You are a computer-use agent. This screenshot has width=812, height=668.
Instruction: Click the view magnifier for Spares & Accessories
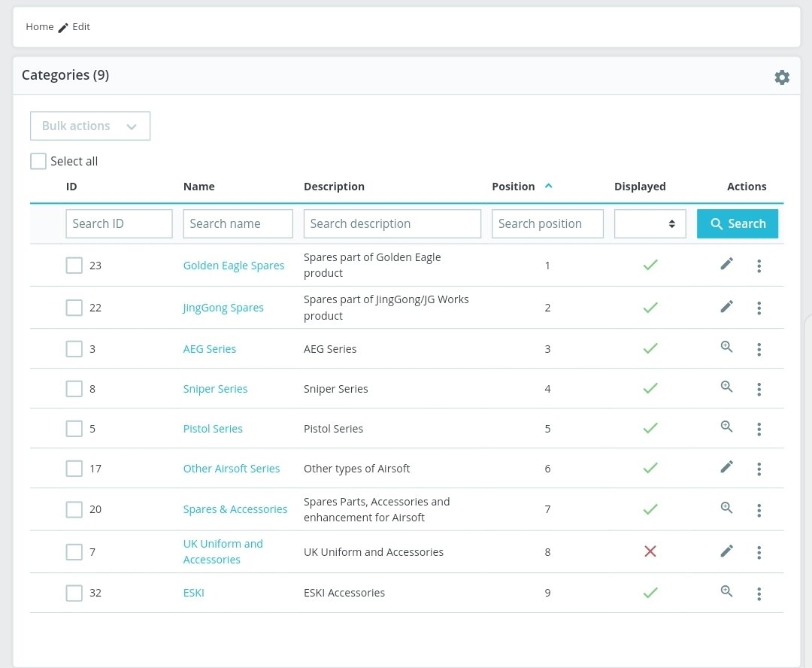point(726,508)
